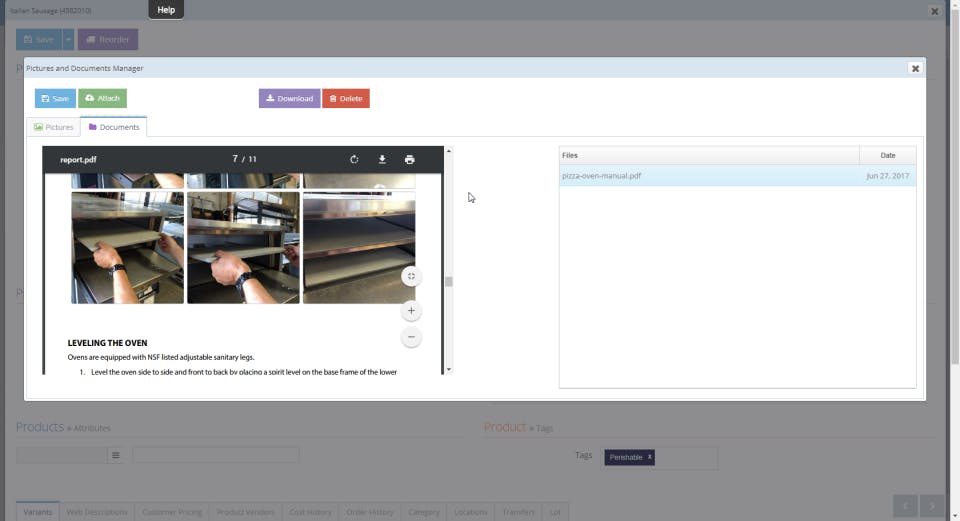Click first oven photo in PDF
Viewport: 960px width, 521px height.
point(127,247)
